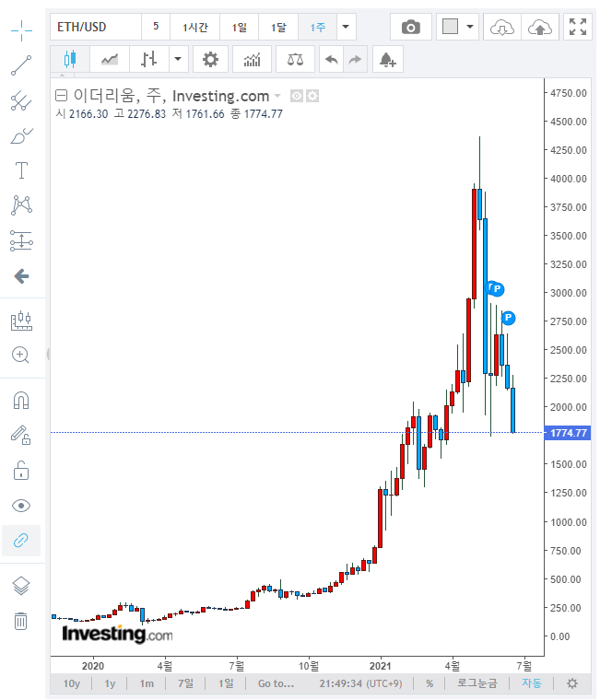Image resolution: width=612 pixels, height=700 pixels.
Task: Toggle 자동 auto scale
Action: point(532,683)
